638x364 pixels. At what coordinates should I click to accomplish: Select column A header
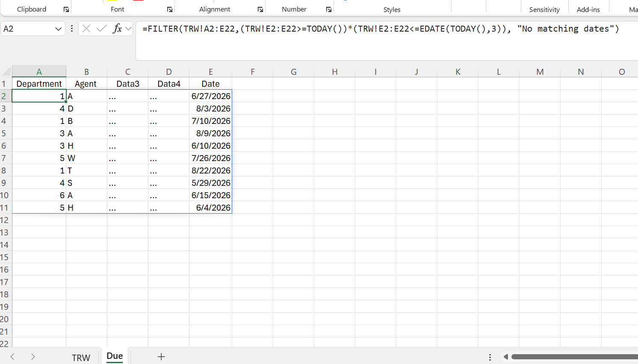click(x=39, y=71)
